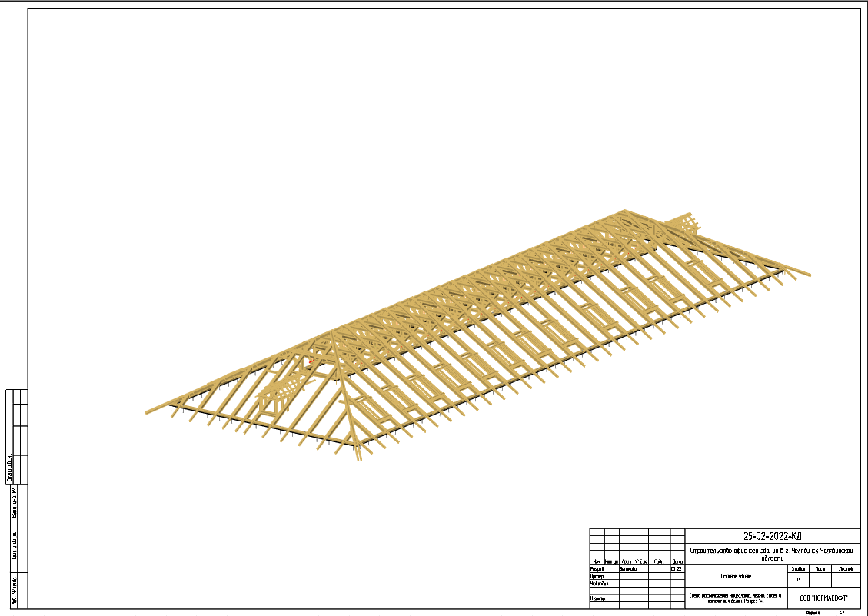Image resolution: width=868 pixels, height=616 pixels.
Task: Click the "Листов" header cell
Action: 846,569
